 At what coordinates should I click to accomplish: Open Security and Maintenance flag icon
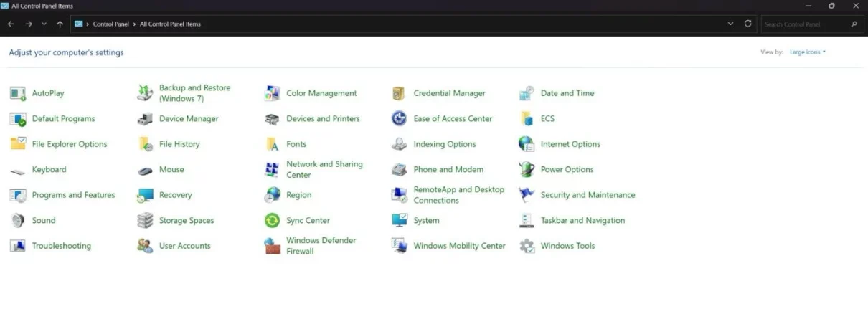[x=527, y=195]
